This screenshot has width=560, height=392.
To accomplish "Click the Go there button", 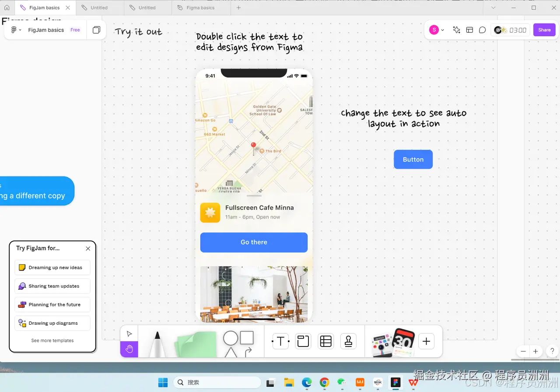I will 254,242.
